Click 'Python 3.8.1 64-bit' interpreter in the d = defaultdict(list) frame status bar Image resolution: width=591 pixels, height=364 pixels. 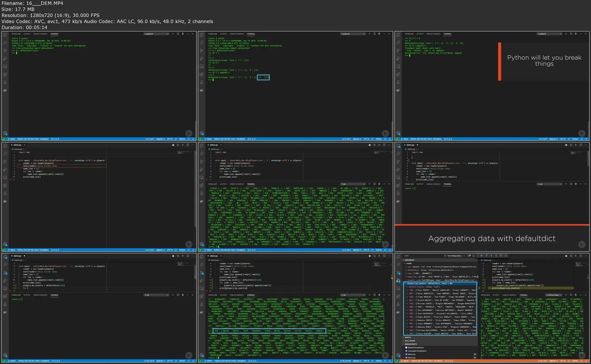(x=33, y=139)
